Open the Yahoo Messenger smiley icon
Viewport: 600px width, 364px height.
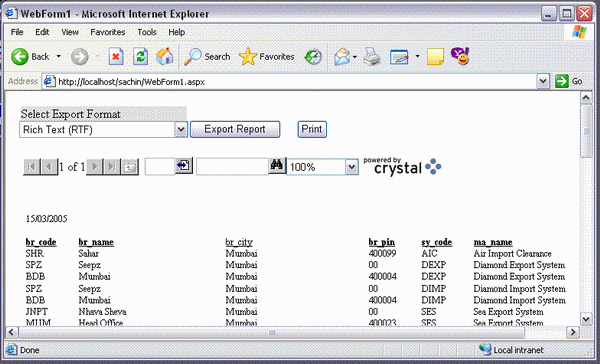[x=460, y=56]
